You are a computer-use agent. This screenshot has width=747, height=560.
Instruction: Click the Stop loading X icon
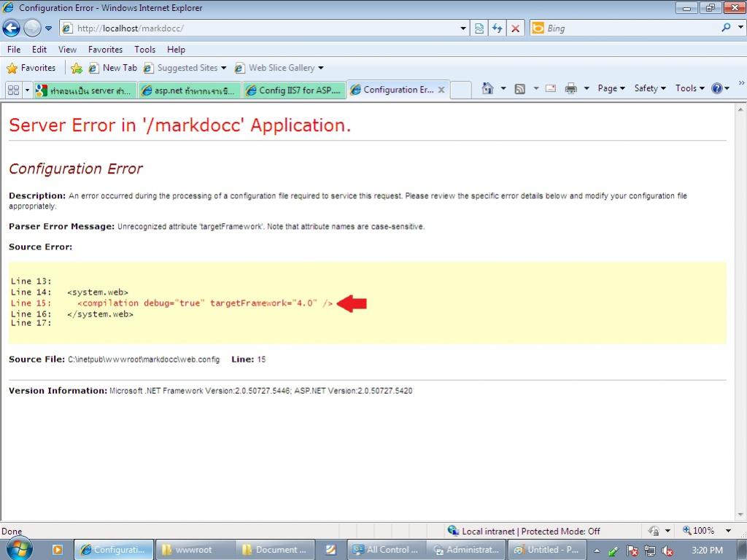click(516, 28)
